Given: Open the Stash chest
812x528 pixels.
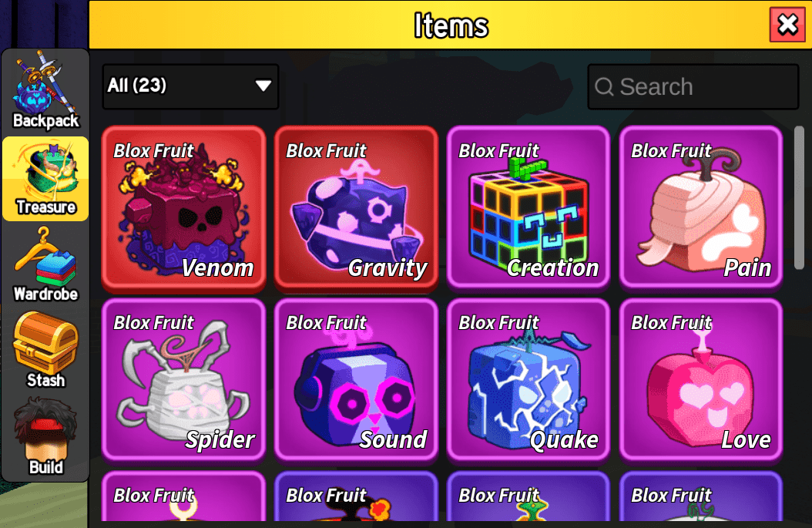Looking at the screenshot, I should pos(45,351).
